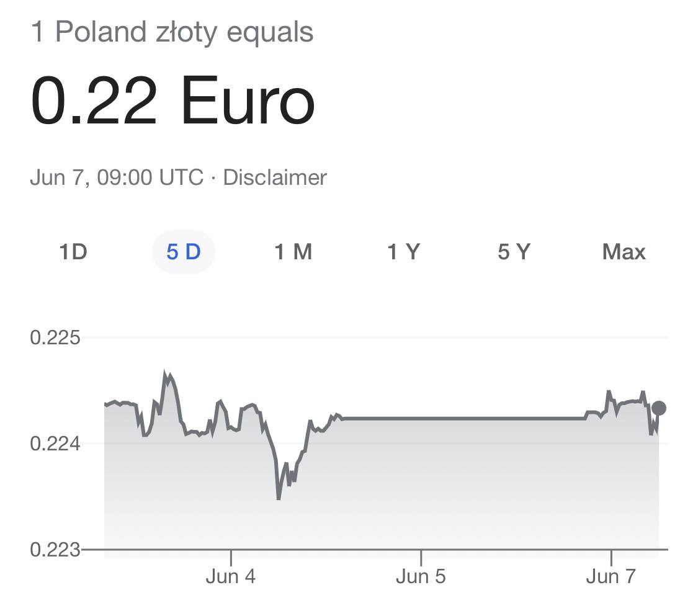Click the '1 Poland złoty equals' heading
This screenshot has width=698, height=616.
[172, 32]
